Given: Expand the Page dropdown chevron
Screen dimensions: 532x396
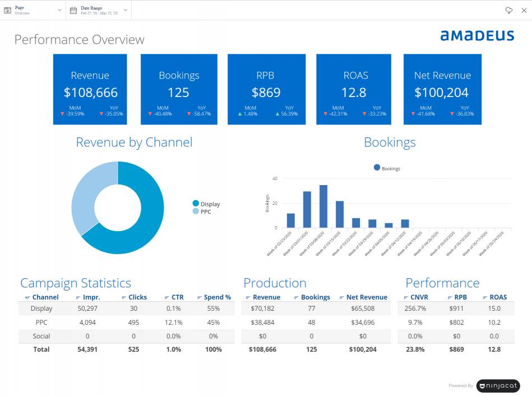Looking at the screenshot, I should point(59,10).
